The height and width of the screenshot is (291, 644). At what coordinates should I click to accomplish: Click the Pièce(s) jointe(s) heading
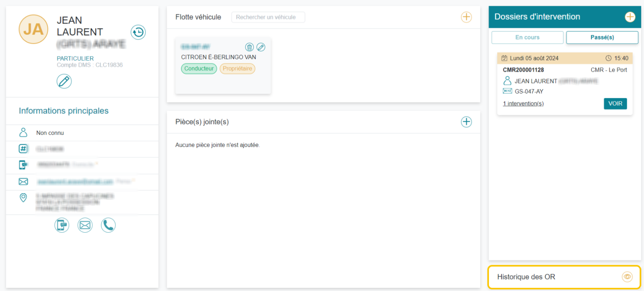pyautogui.click(x=202, y=122)
